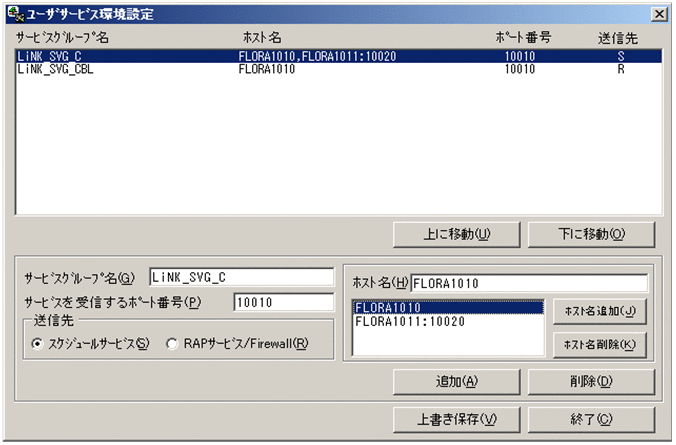Click the 送信先 column header
This screenshot has width=676, height=445.
pos(617,38)
